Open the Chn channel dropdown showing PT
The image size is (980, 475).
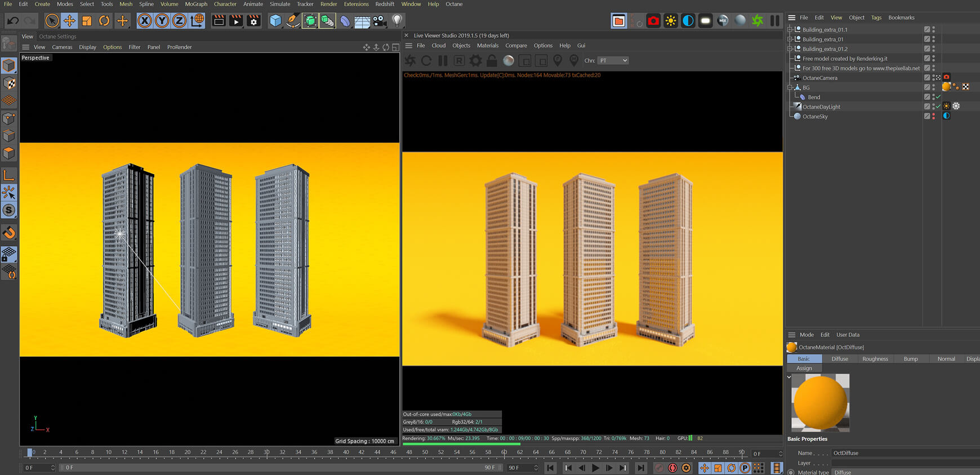613,60
